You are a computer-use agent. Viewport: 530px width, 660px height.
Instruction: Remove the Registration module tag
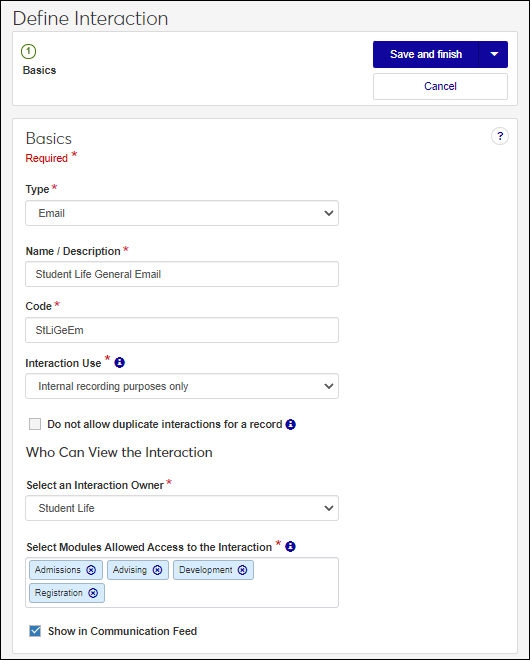point(93,593)
